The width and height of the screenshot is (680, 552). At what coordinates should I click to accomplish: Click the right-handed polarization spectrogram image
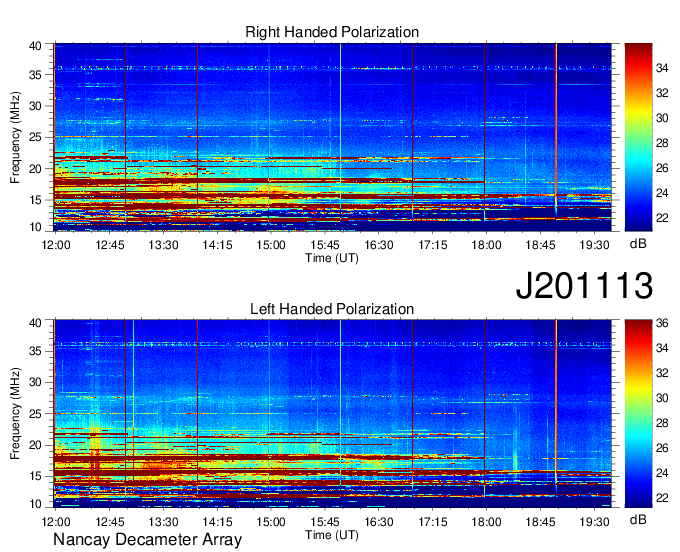(x=332, y=137)
